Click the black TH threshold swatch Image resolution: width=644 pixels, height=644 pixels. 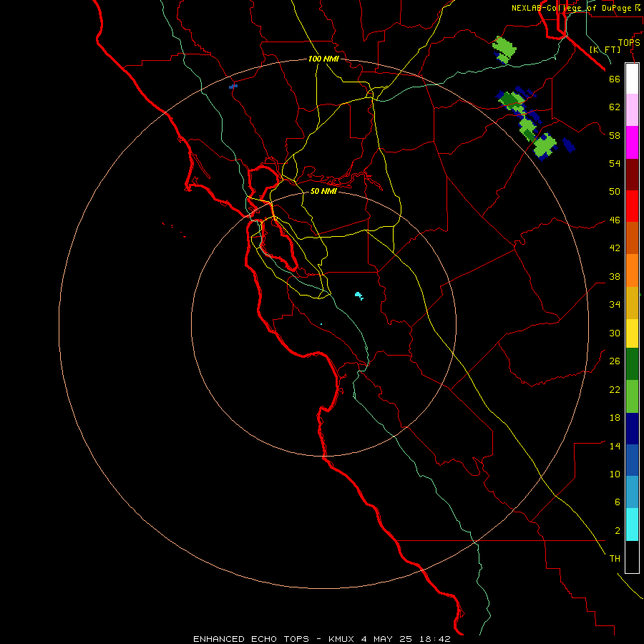(632, 557)
